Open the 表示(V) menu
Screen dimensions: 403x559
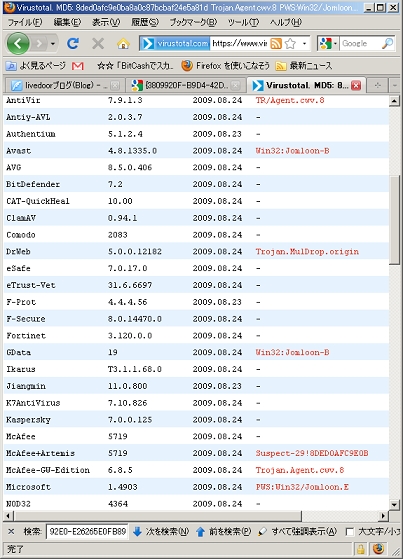106,22
